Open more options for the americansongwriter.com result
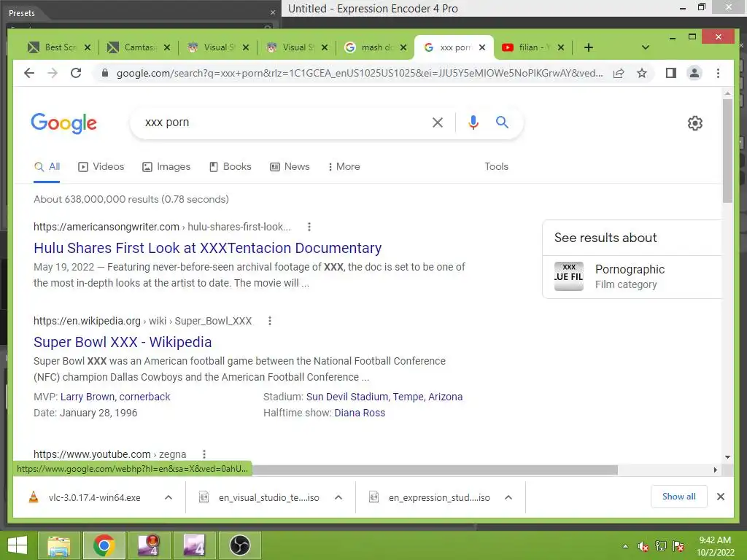The image size is (747, 560). click(309, 227)
